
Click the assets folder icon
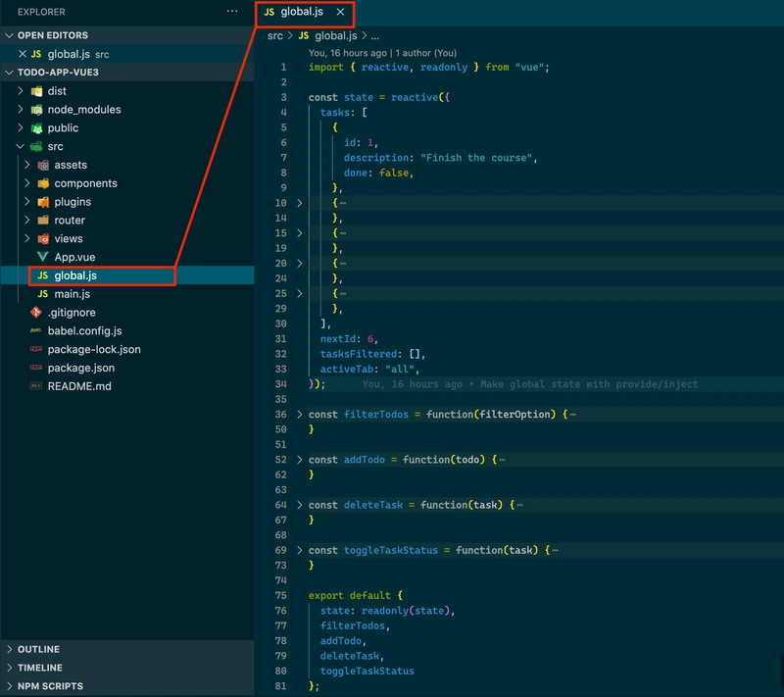coord(43,165)
